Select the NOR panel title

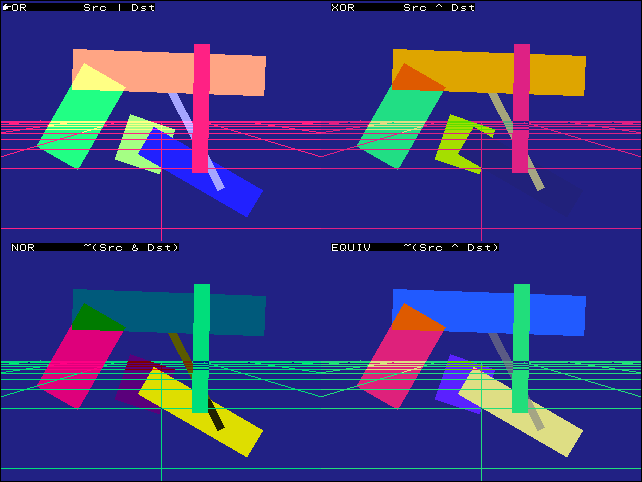click(x=23, y=247)
